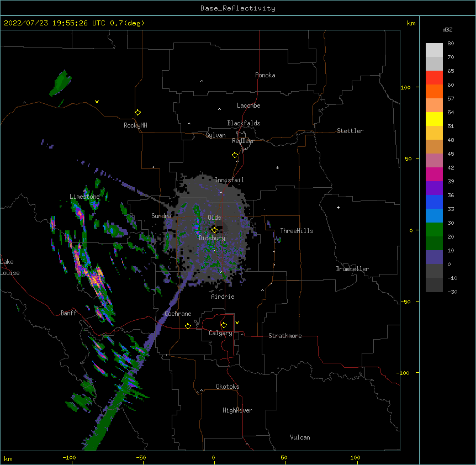The width and height of the screenshot is (476, 465).
Task: Select the ThreeHills label
Action: [x=297, y=231]
